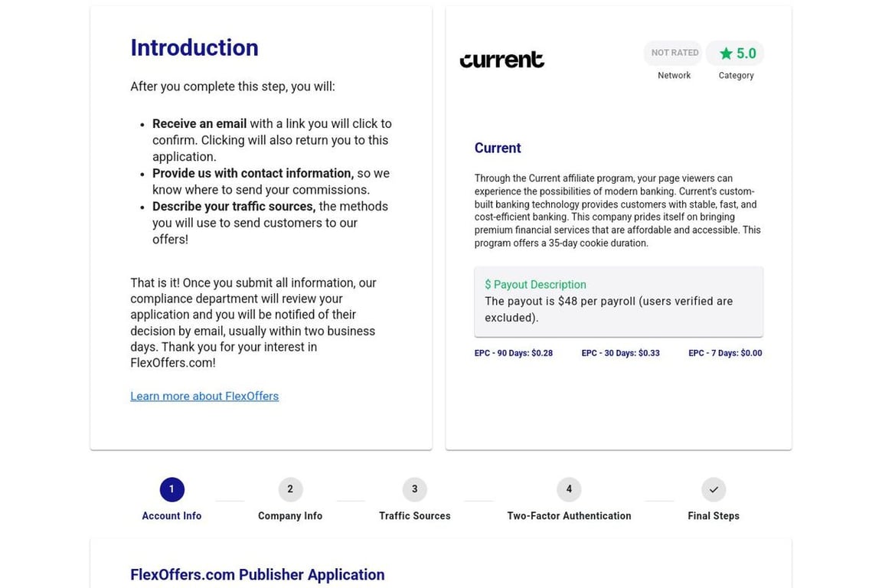This screenshot has width=882, height=588.
Task: Click the 'That is it!' closing paragraph
Action: (x=253, y=323)
